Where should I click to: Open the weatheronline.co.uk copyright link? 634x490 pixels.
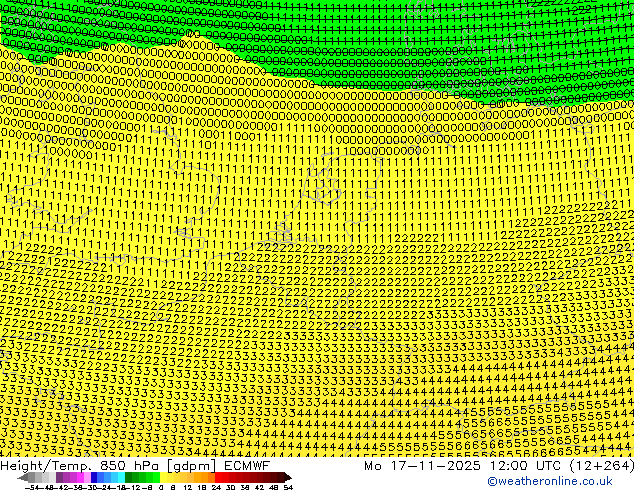(549, 481)
